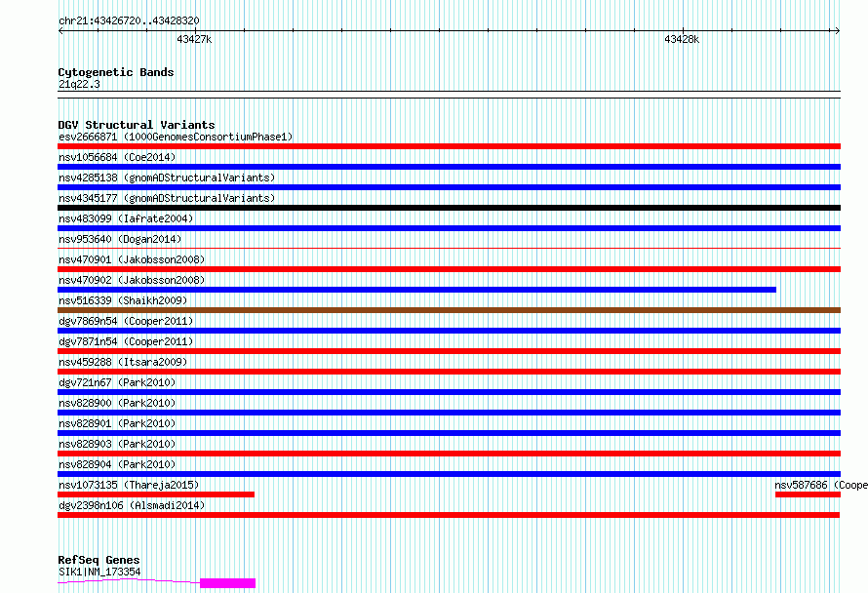Click the red dgv2398n106 variant bar

tap(449, 515)
